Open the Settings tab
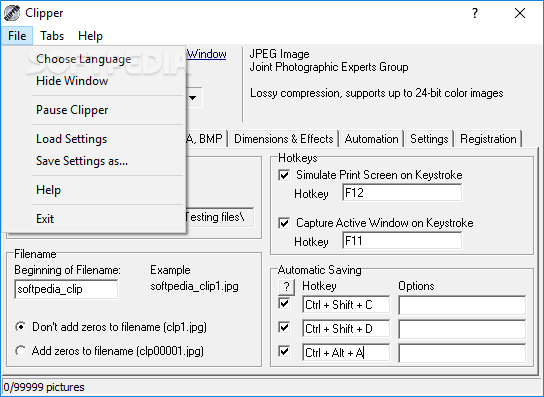The image size is (544, 397). tap(429, 139)
